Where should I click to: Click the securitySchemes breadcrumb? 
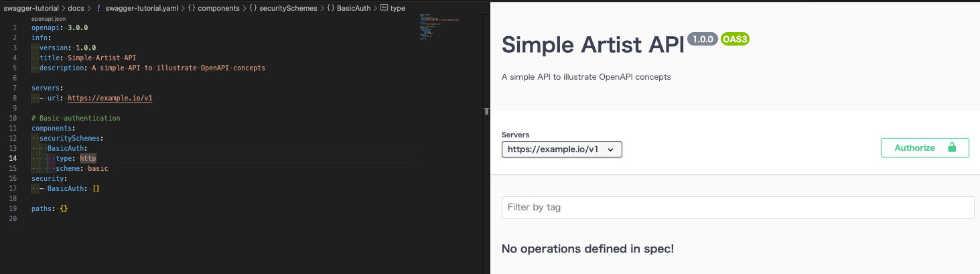288,8
